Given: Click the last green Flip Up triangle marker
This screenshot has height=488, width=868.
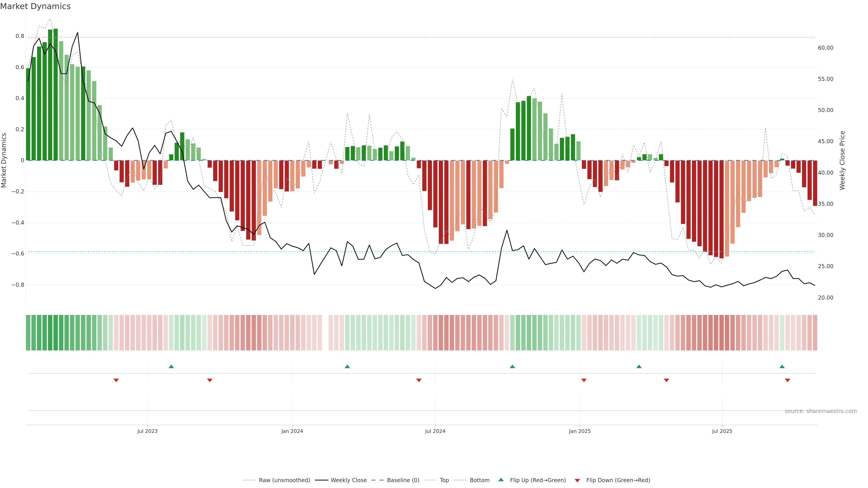Looking at the screenshot, I should (782, 366).
